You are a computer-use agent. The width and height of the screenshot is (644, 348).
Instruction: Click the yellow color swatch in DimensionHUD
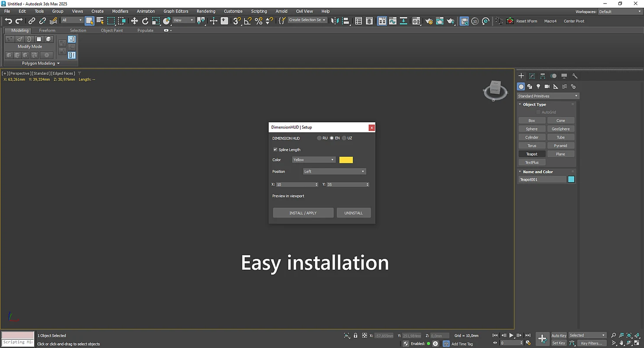click(x=346, y=160)
